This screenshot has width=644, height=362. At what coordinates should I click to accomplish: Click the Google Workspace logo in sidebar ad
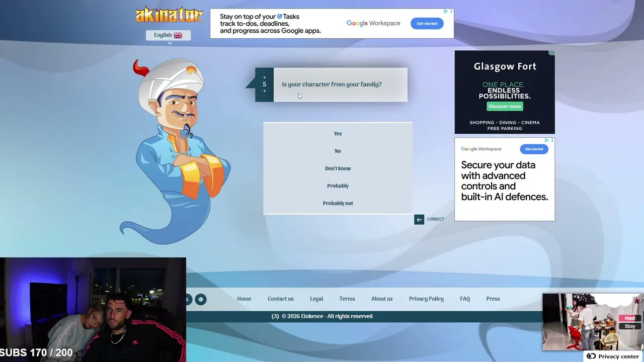(481, 149)
